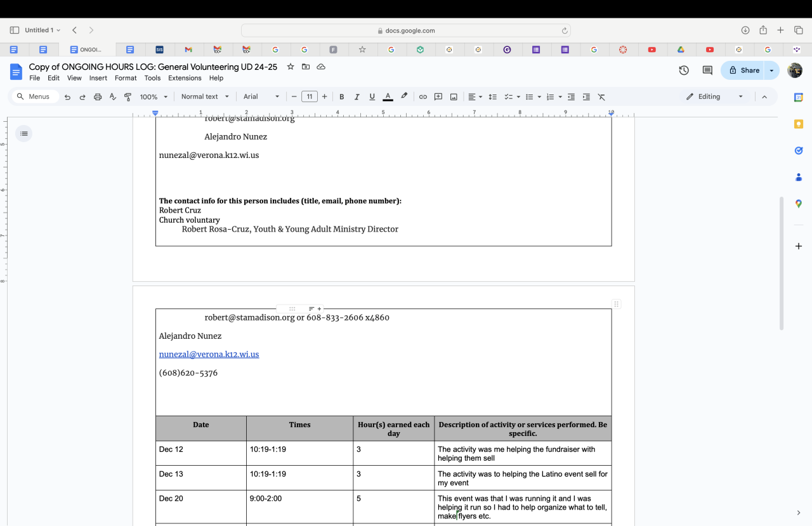Insert an image from the toolbar
Viewport: 812px width, 526px height.
pos(454,97)
